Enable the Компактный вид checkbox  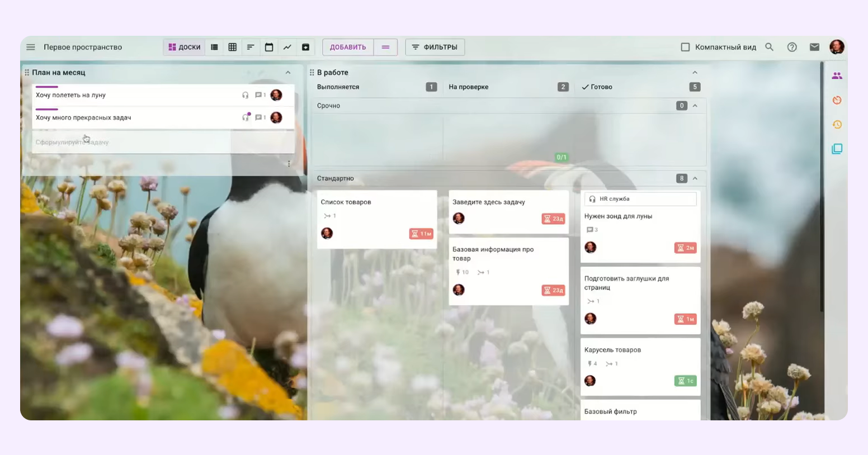(685, 47)
